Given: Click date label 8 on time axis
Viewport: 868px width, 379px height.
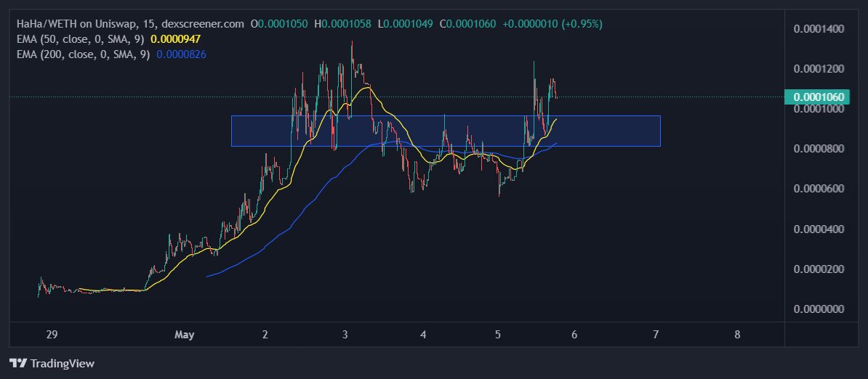Looking at the screenshot, I should point(737,334).
